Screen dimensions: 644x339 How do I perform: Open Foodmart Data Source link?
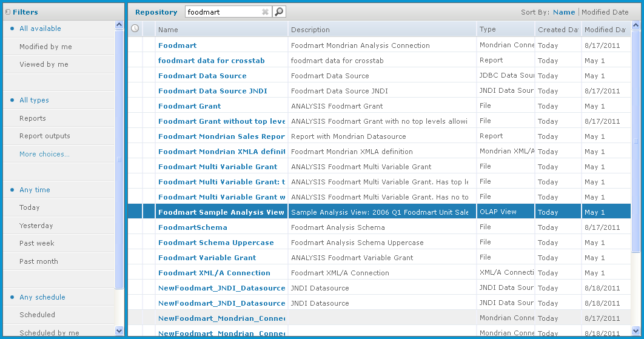pos(203,76)
